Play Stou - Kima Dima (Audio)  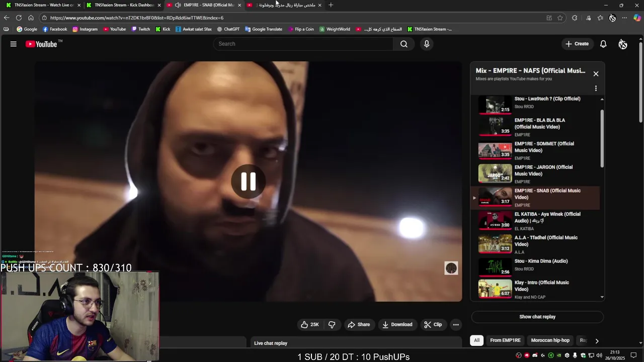pyautogui.click(x=536, y=267)
